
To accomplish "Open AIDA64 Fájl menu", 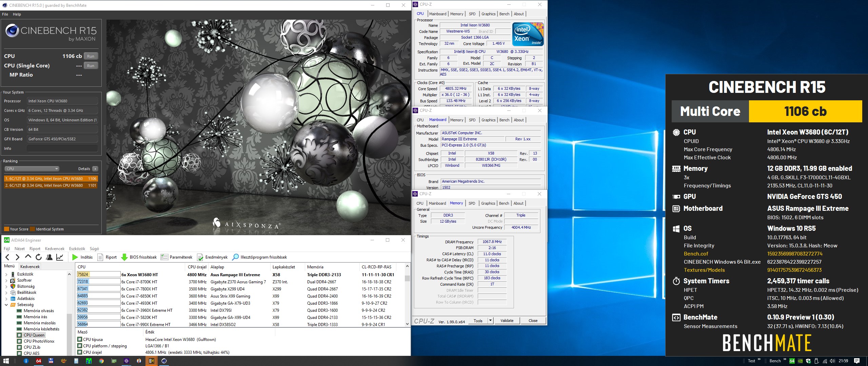I will [x=7, y=249].
